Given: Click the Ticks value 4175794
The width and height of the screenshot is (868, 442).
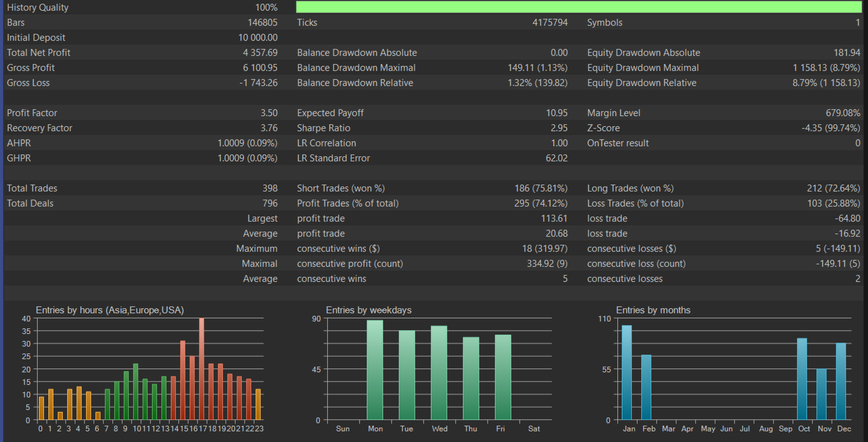Looking at the screenshot, I should click(550, 23).
